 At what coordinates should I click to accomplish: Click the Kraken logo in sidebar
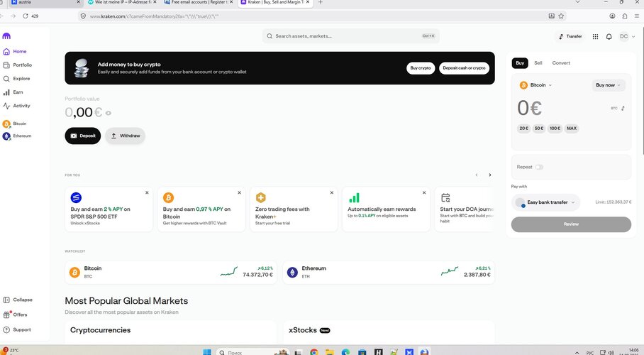pos(6,36)
